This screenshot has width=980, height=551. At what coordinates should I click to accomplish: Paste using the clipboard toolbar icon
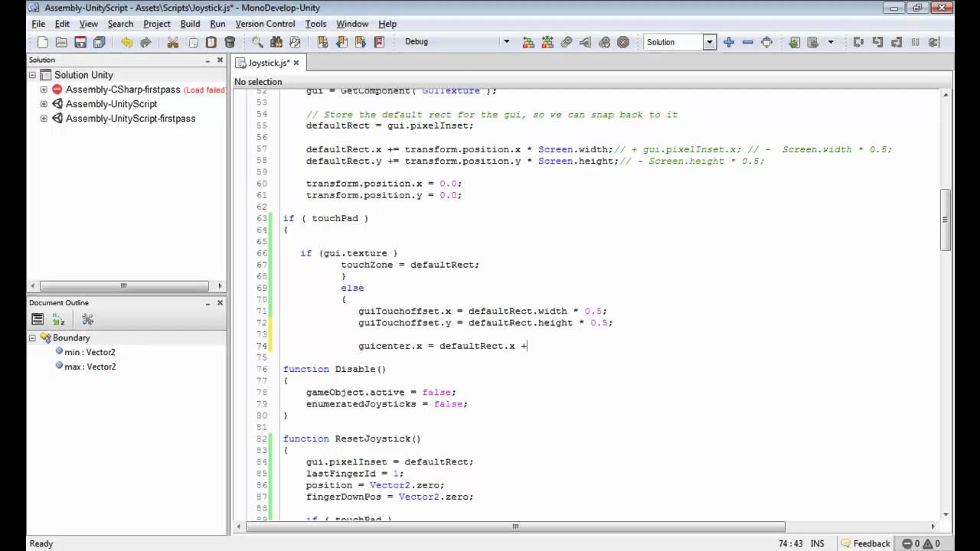coord(211,42)
